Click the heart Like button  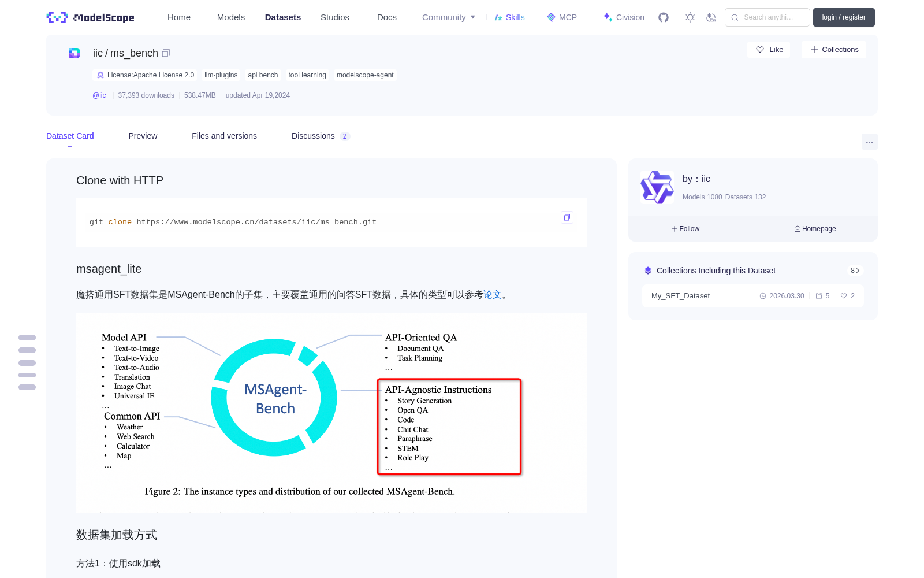tap(769, 50)
